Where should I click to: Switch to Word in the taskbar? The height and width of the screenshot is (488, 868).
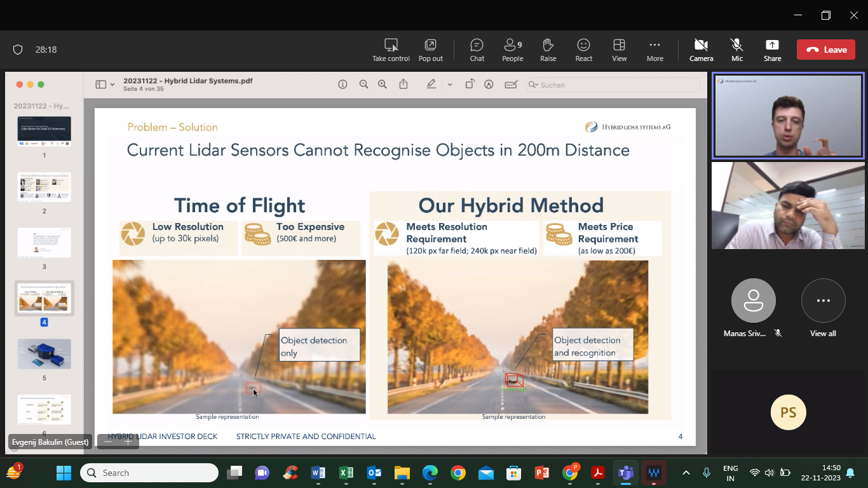tap(318, 473)
